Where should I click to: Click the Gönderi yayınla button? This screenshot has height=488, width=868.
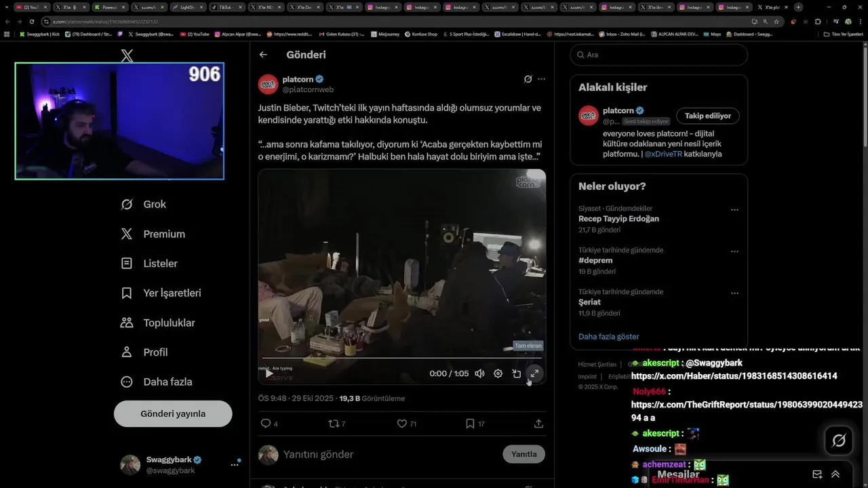(x=173, y=413)
